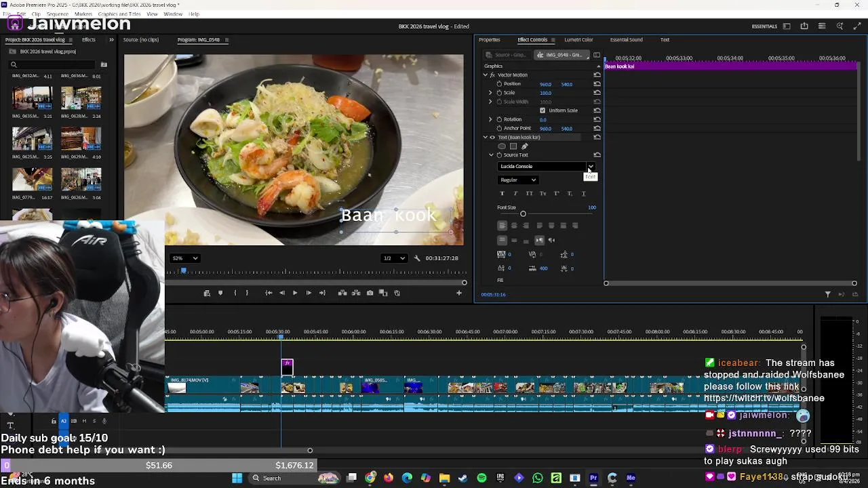
Task: Reset the Position parameter
Action: 597,84
